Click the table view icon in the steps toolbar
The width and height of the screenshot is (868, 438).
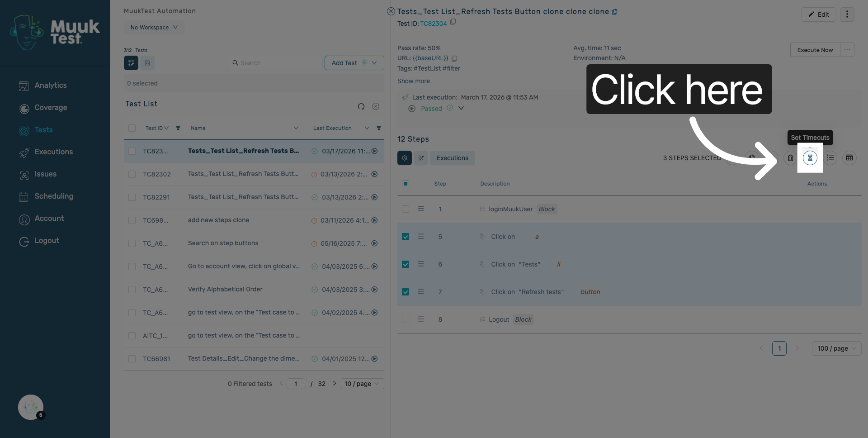tap(849, 158)
